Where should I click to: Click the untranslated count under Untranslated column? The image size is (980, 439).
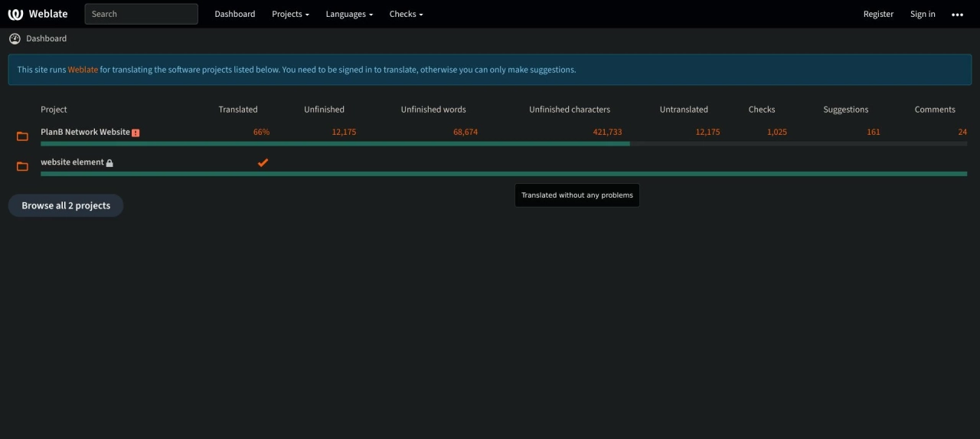click(707, 132)
